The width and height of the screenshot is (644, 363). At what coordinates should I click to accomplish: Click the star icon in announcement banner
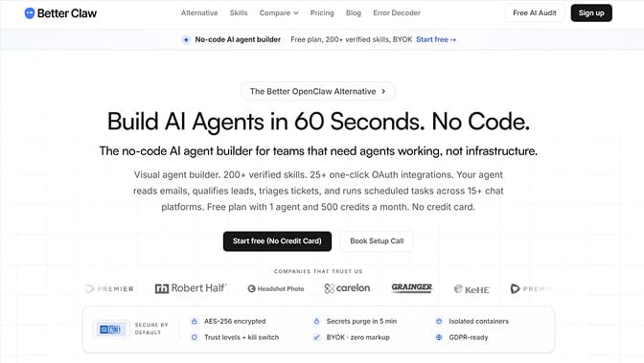[186, 39]
